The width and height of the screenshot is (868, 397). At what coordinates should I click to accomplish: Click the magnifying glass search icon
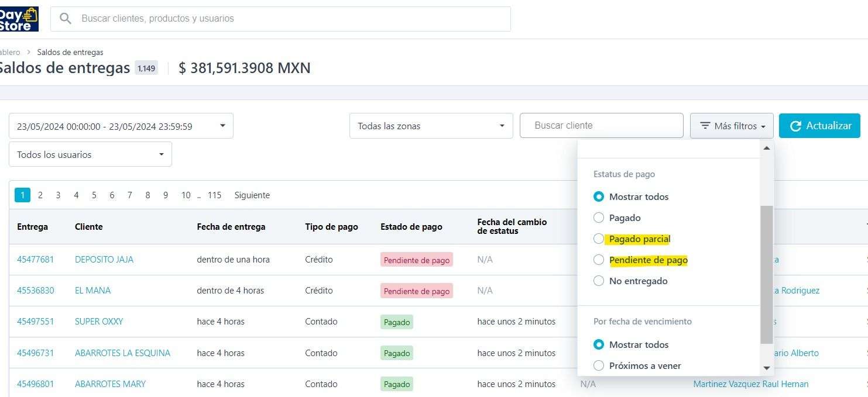(x=66, y=19)
